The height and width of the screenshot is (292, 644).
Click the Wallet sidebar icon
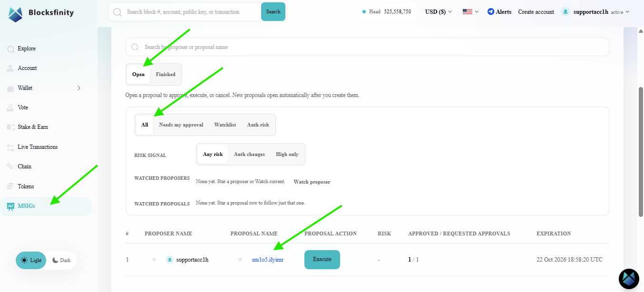coord(10,88)
